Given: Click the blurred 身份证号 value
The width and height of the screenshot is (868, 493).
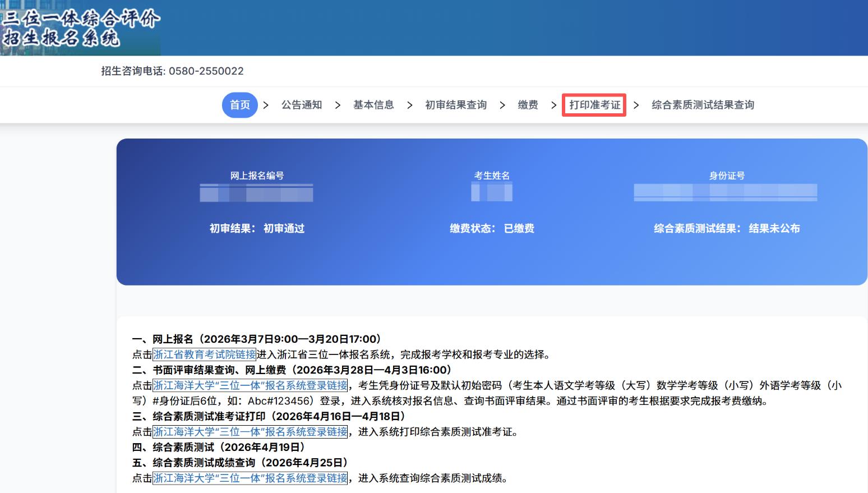Looking at the screenshot, I should pos(725,192).
